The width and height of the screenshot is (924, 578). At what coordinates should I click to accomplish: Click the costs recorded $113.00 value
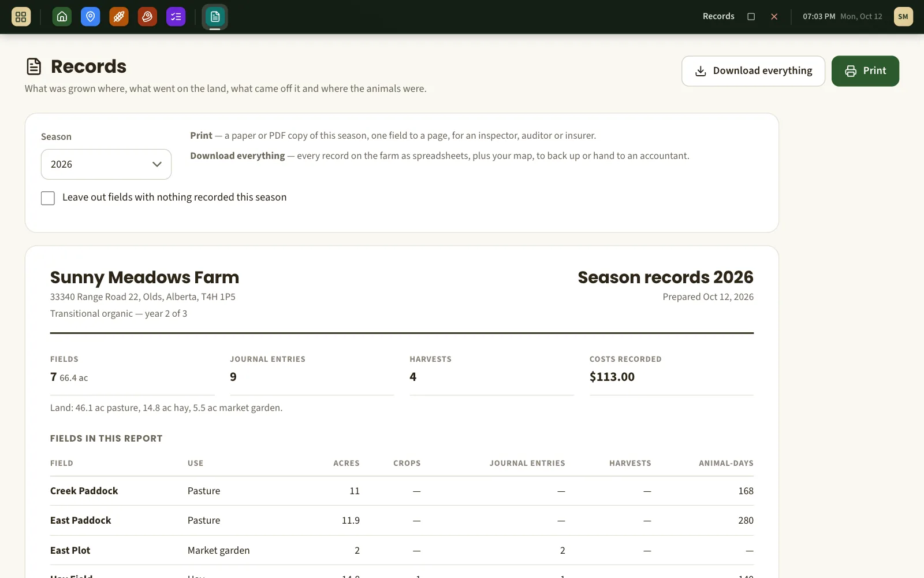(x=612, y=377)
